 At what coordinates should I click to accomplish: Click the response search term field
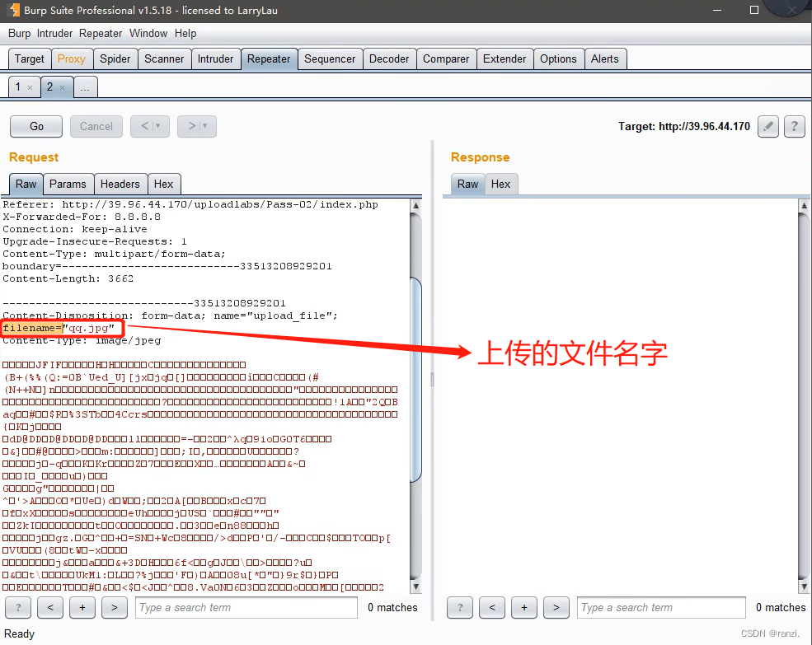pyautogui.click(x=662, y=607)
